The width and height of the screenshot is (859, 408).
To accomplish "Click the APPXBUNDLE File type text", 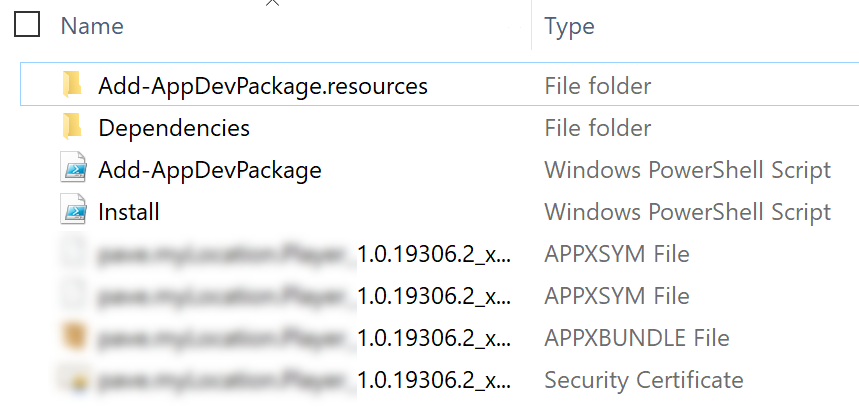I will coord(637,338).
